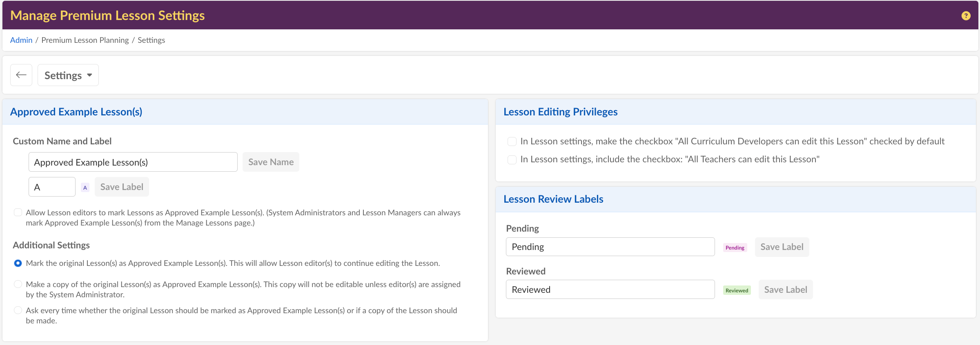This screenshot has width=980, height=345.
Task: Select Mark the original Lesson(s) radio option
Action: (x=18, y=263)
